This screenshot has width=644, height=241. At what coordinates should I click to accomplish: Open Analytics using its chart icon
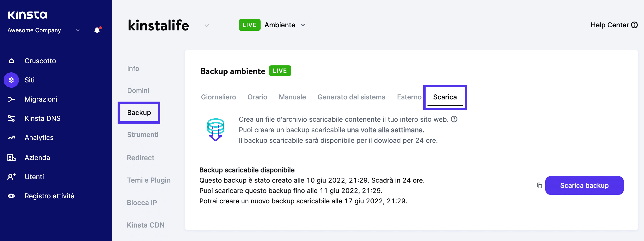[x=11, y=138]
